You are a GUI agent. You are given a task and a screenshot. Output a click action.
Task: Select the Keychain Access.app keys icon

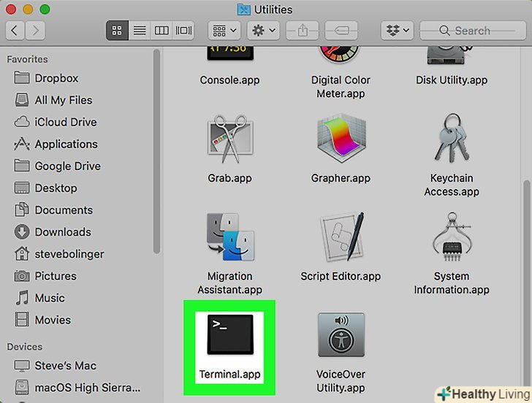452,138
